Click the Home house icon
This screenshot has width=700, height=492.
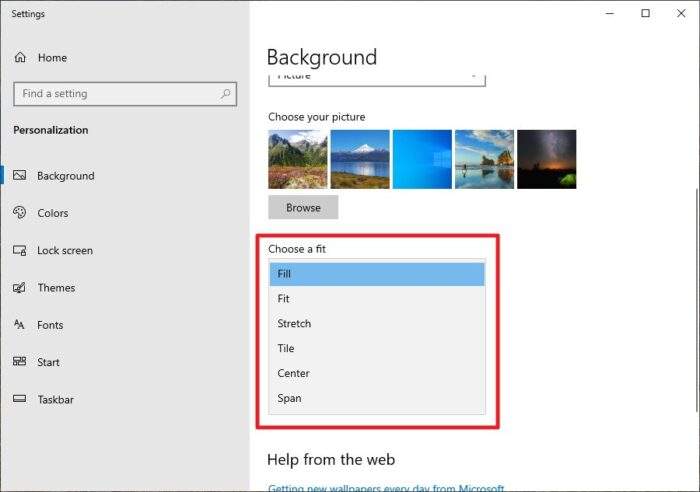[20, 57]
